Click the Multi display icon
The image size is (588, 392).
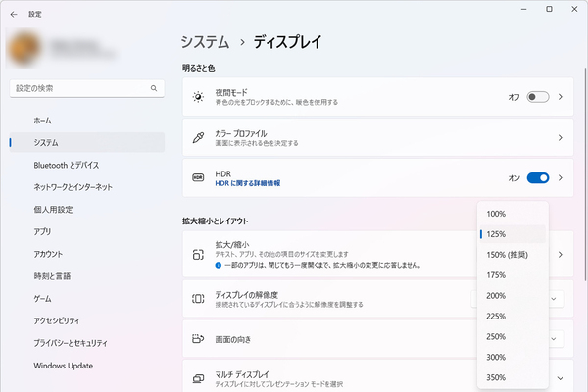coord(198,378)
